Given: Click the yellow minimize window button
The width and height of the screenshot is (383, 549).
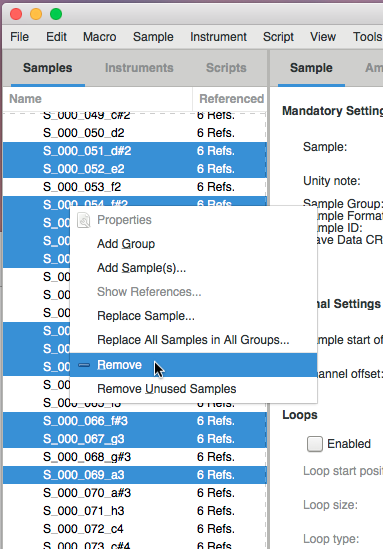Looking at the screenshot, I should pos(36,14).
